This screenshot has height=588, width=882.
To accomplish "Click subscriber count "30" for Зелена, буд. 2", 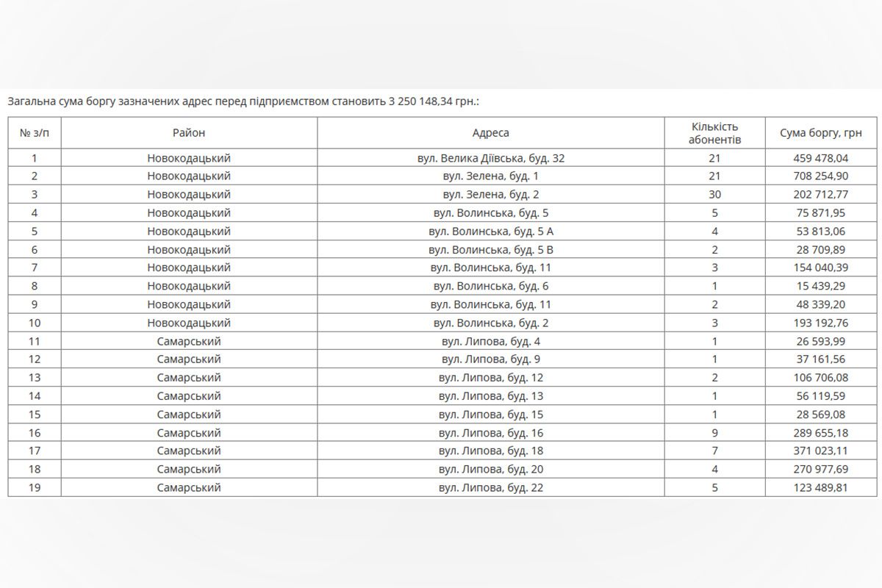I will coord(715,195).
